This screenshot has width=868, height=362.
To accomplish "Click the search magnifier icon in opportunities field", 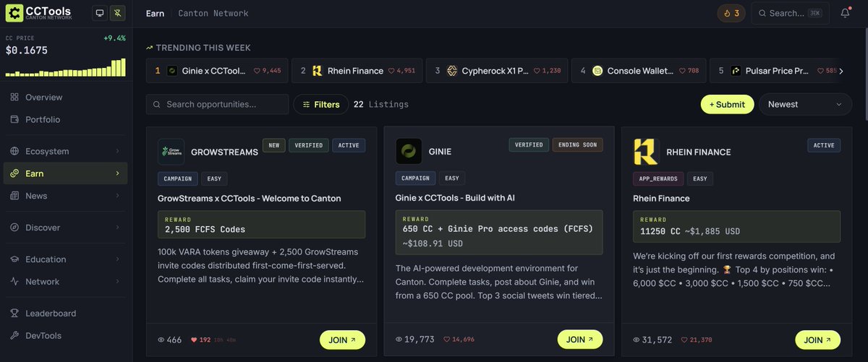I will [x=157, y=104].
